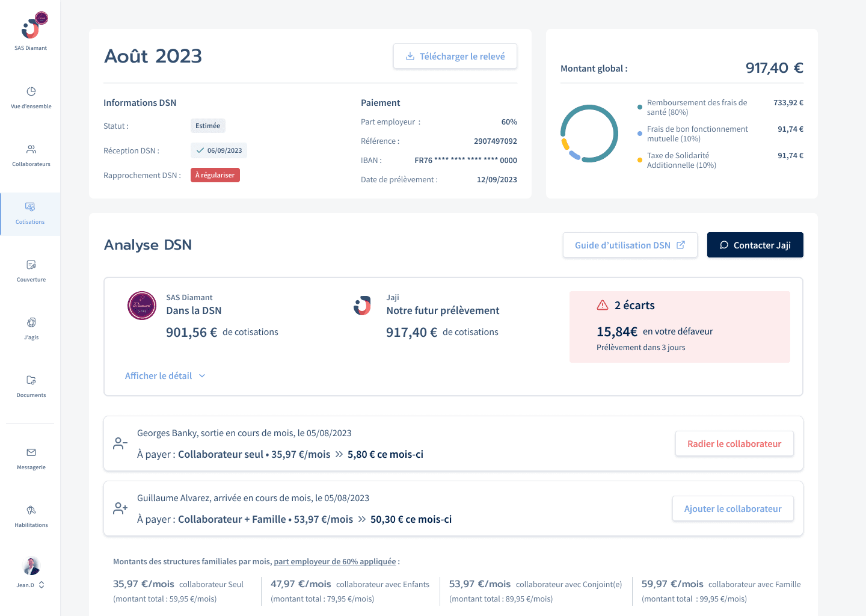Click part employeur de 60% appliquée link
This screenshot has height=616, width=866.
(x=335, y=561)
